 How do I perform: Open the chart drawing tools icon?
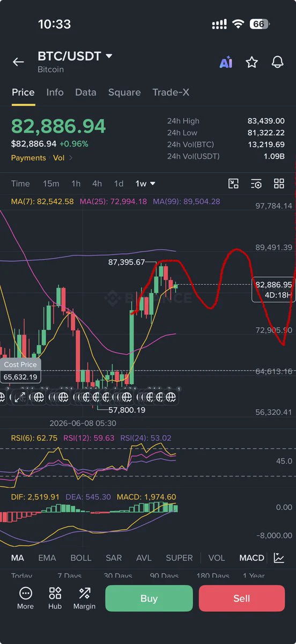tap(233, 184)
